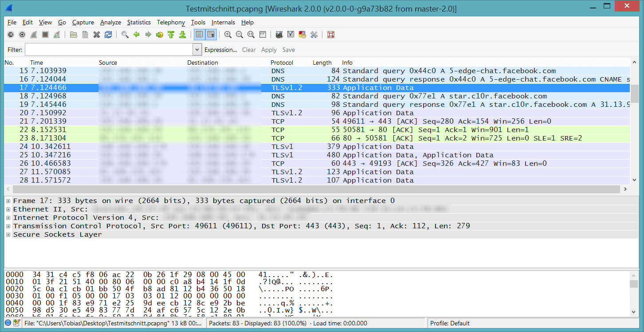Sort by the Length column header
This screenshot has height=332, width=644.
pos(326,62)
